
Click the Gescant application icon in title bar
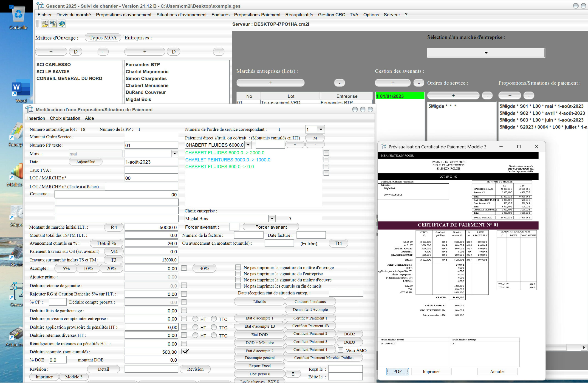[x=40, y=6]
